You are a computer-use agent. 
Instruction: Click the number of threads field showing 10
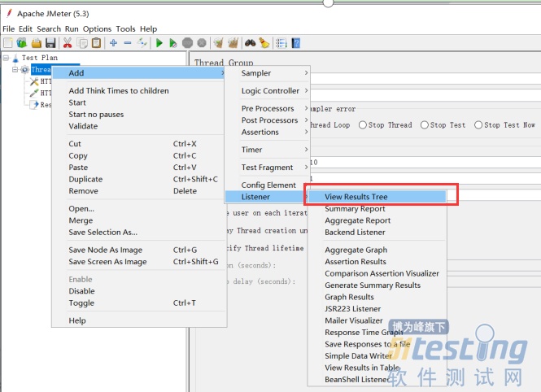425,163
